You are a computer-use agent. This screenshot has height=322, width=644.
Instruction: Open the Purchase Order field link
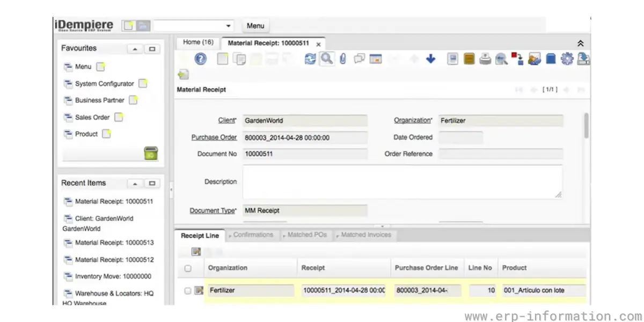214,137
